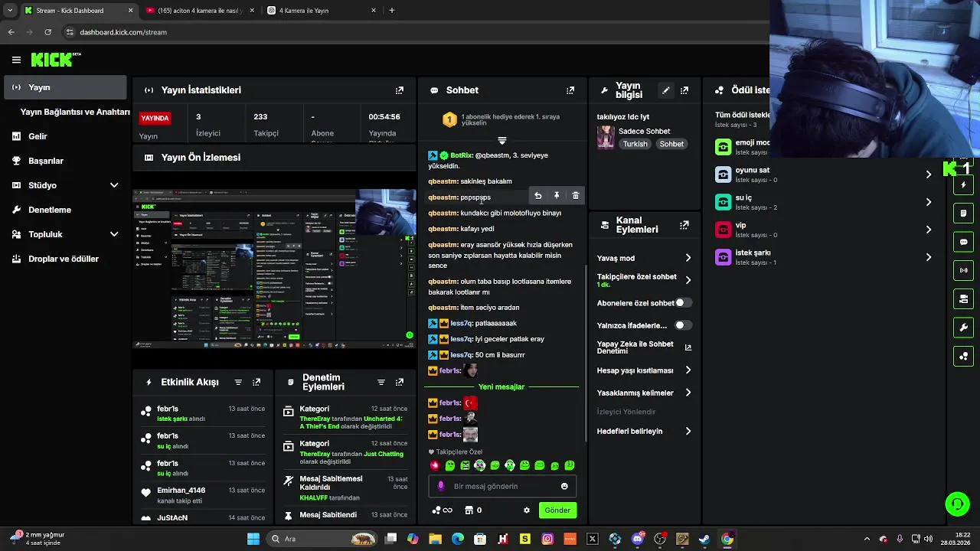Select Yayın in the sidebar
This screenshot has height=551, width=980.
(65, 87)
